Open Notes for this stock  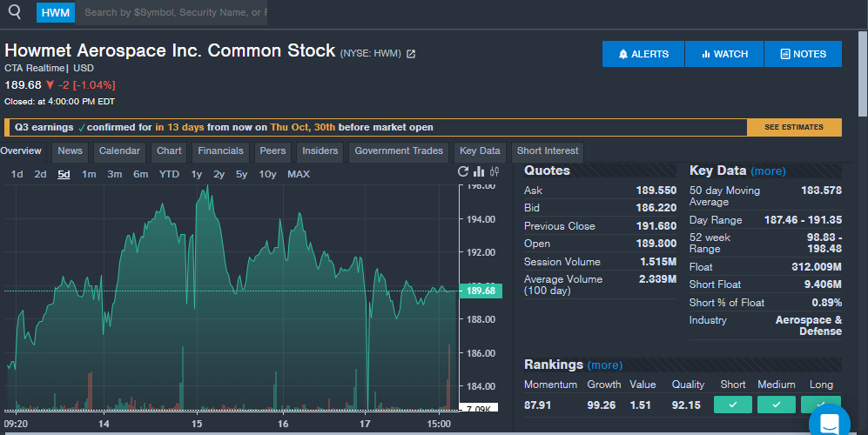click(x=803, y=54)
